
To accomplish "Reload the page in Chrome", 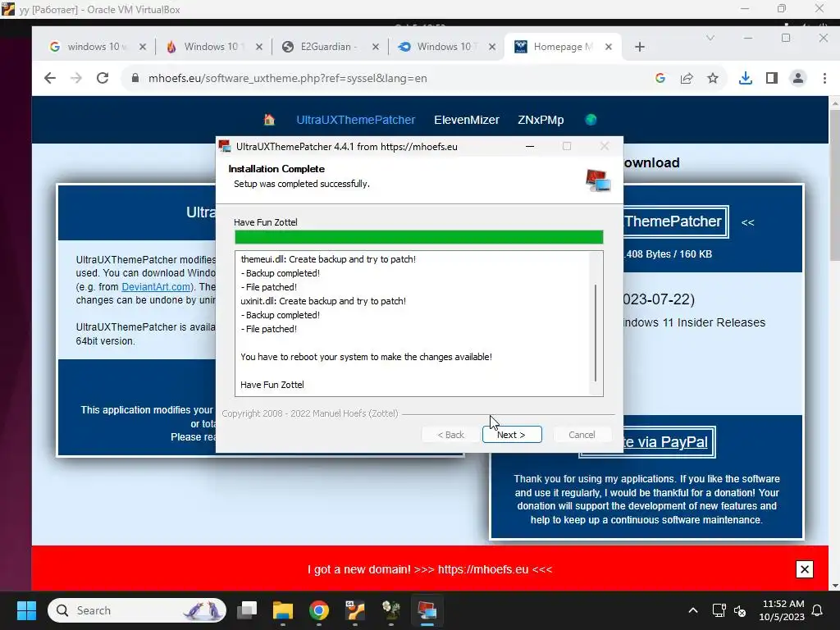I will tap(103, 78).
